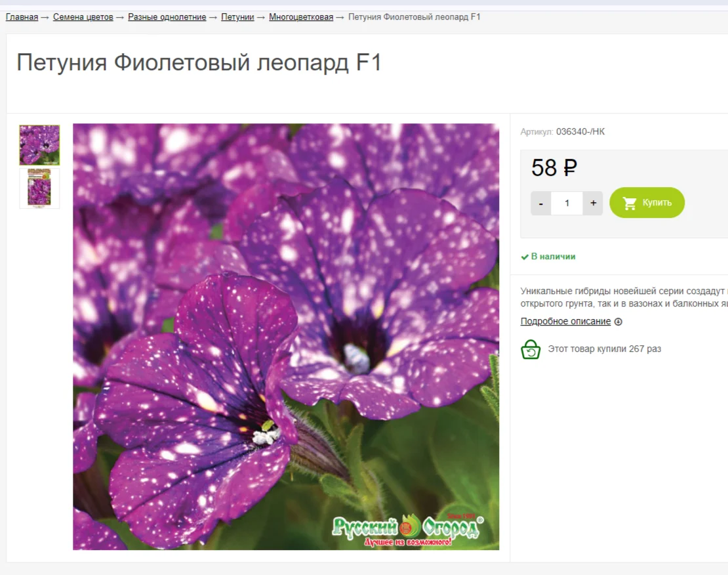This screenshot has height=575, width=728.
Task: Open Семена цветов breadcrumb link
Action: 83,17
